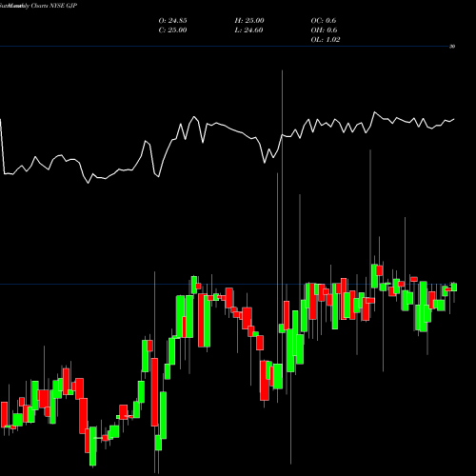Click the close price value C: 25.00
Image resolution: width=476 pixels, height=476 pixels.
coord(172,30)
